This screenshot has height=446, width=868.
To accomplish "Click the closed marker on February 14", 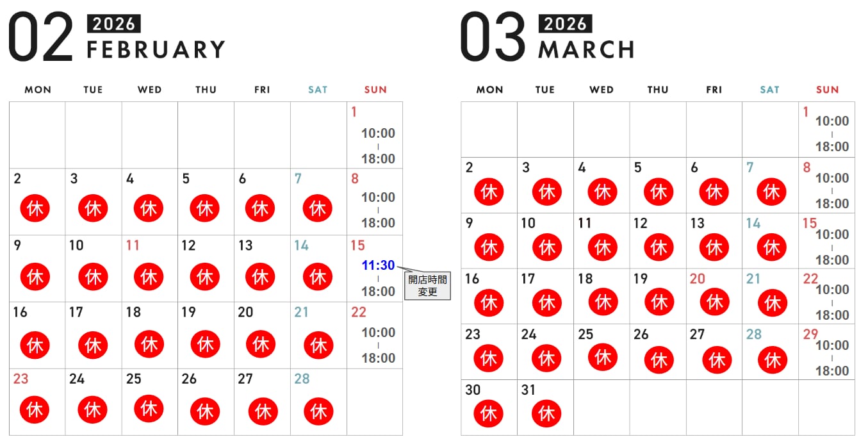I will click(x=318, y=277).
